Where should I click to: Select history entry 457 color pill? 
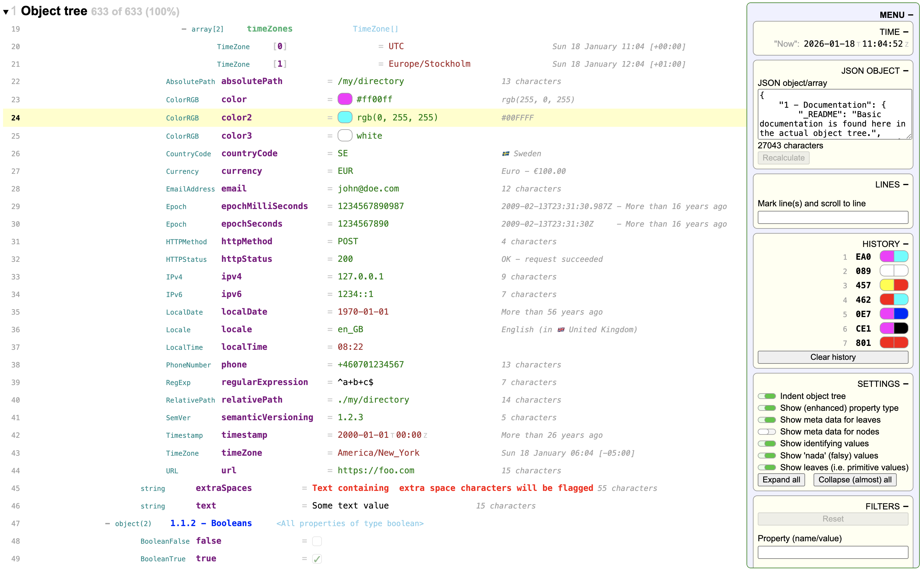point(894,285)
